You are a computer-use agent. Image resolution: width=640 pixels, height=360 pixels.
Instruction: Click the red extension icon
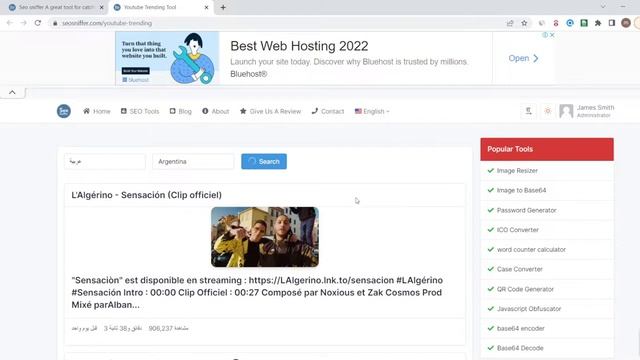(556, 23)
